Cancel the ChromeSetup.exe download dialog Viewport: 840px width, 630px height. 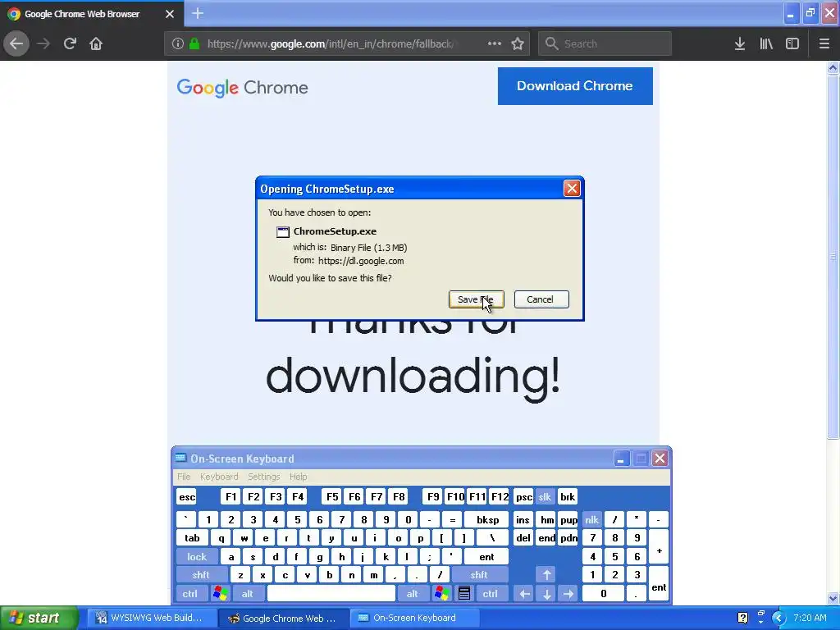tap(541, 299)
